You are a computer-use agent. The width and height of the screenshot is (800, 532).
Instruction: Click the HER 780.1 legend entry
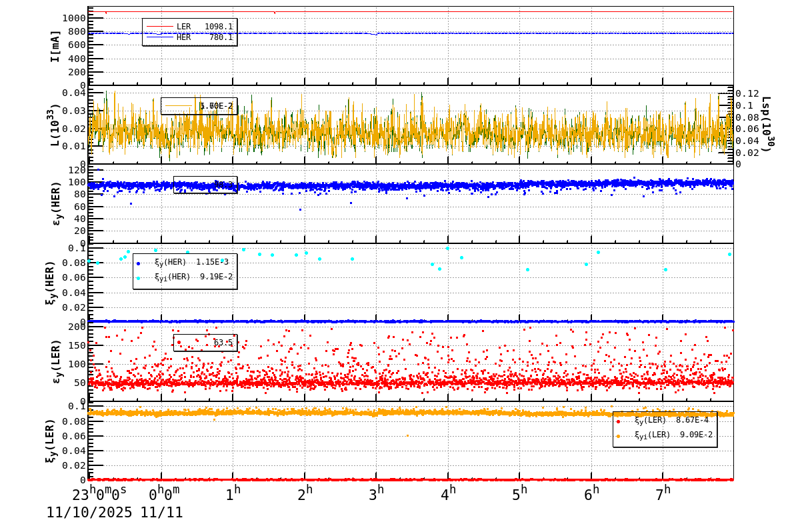coord(190,37)
